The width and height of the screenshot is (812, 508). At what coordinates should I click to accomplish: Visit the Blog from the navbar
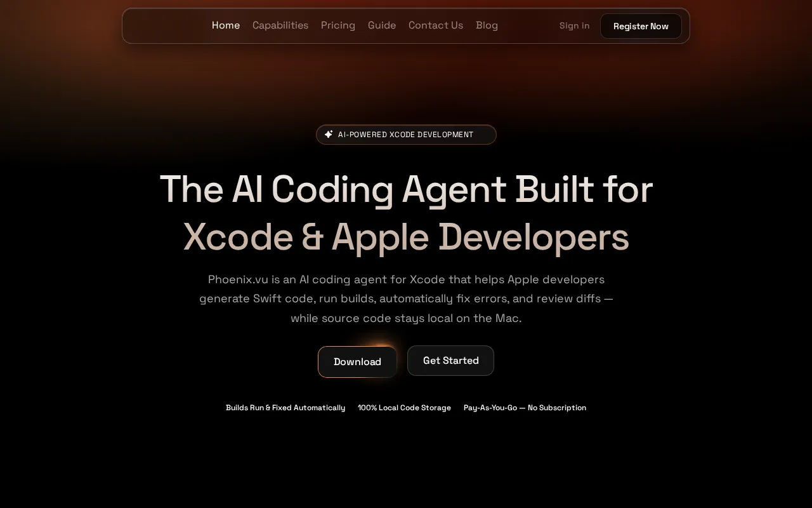click(x=487, y=25)
